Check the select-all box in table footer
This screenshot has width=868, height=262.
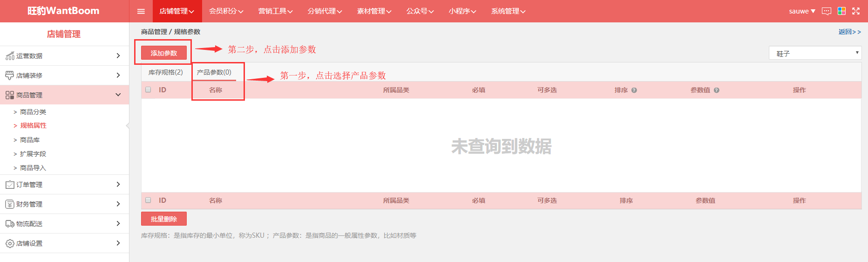tap(148, 200)
